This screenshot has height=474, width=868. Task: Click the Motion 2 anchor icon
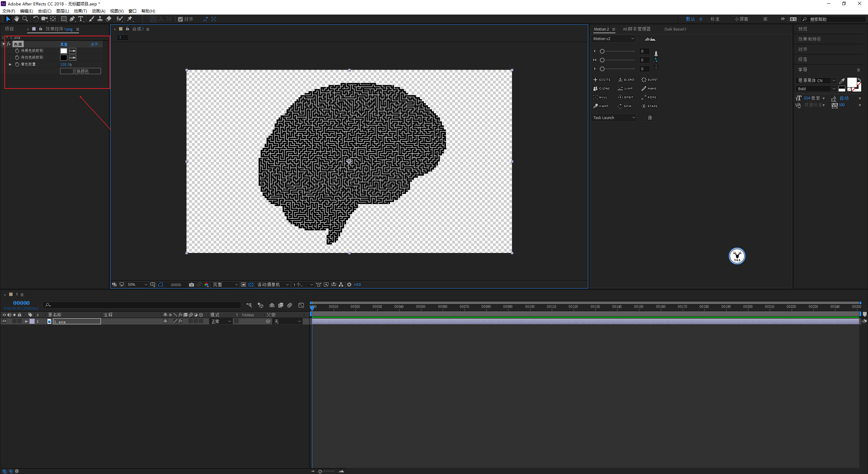656,66
